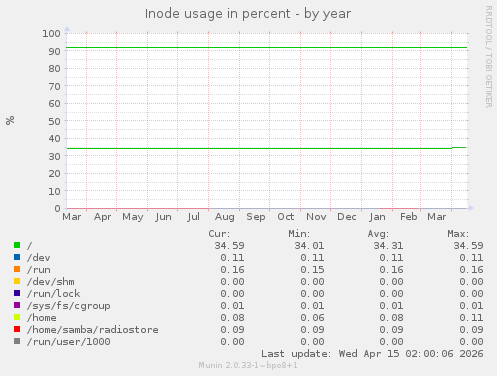Screen dimensions: 497x376
Task: Click the % y-axis unit label
Action: (x=10, y=120)
